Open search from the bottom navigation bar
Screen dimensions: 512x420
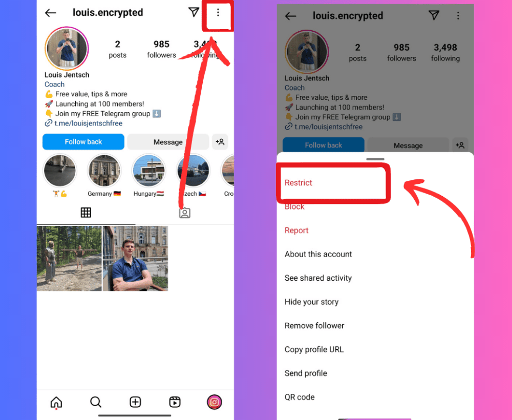96,402
